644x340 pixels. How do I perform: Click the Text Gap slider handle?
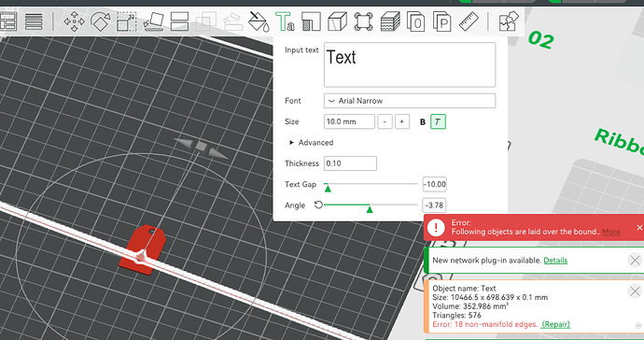328,189
